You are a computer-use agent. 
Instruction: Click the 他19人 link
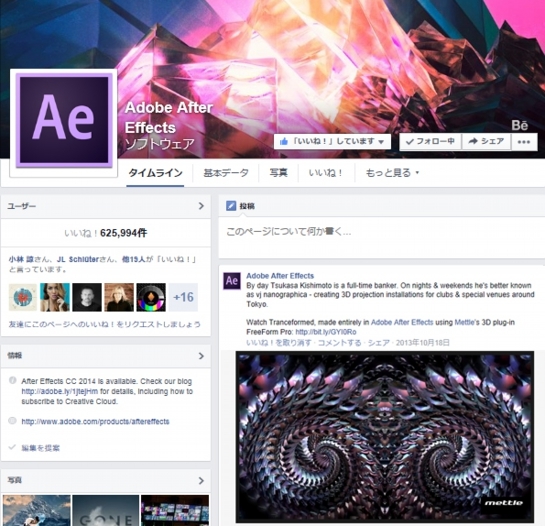point(133,259)
